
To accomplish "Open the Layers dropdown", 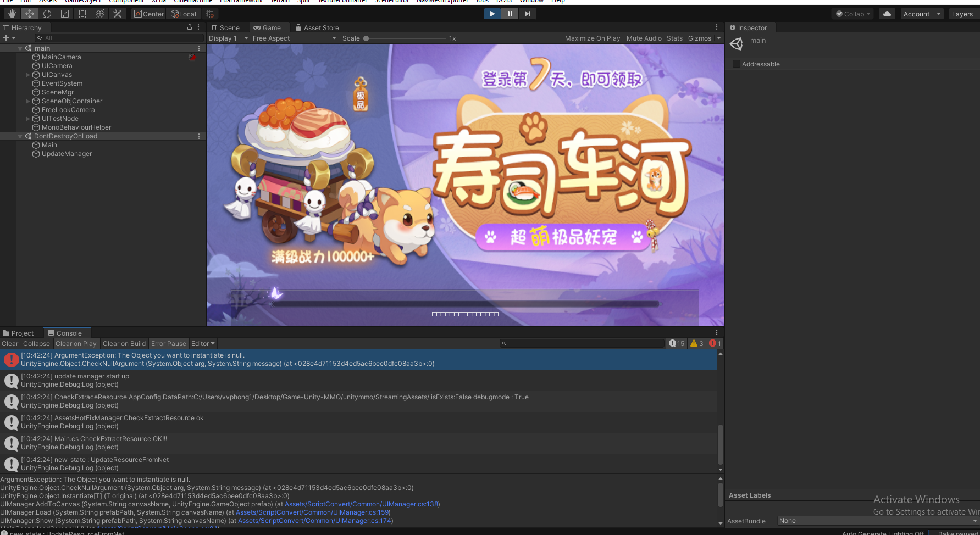I will tap(964, 14).
